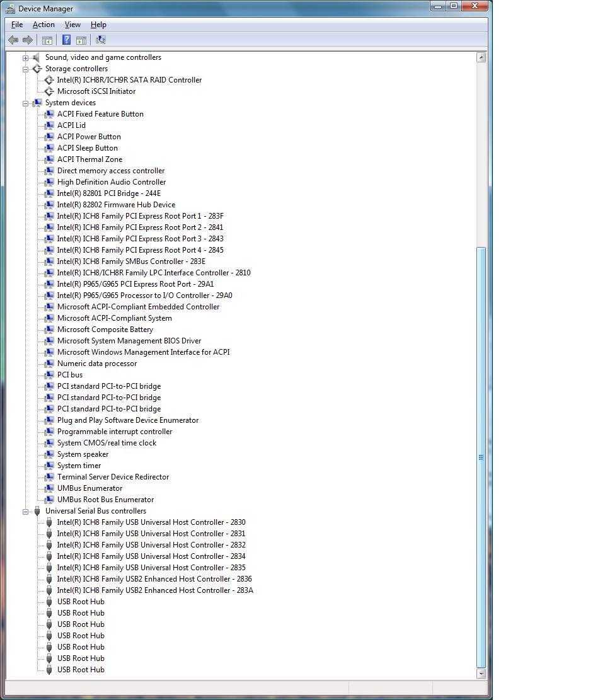Click icon beside System speaker
The image size is (605, 700).
[x=49, y=454]
